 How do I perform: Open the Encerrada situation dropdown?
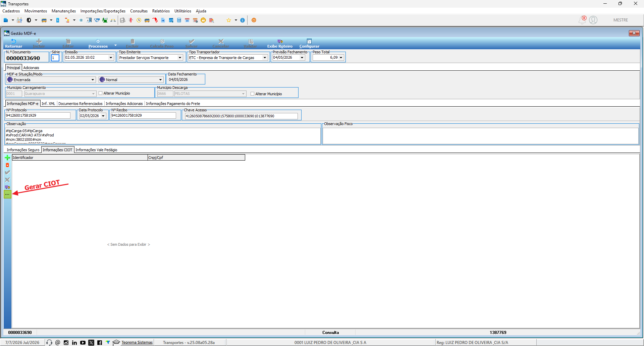pos(93,80)
